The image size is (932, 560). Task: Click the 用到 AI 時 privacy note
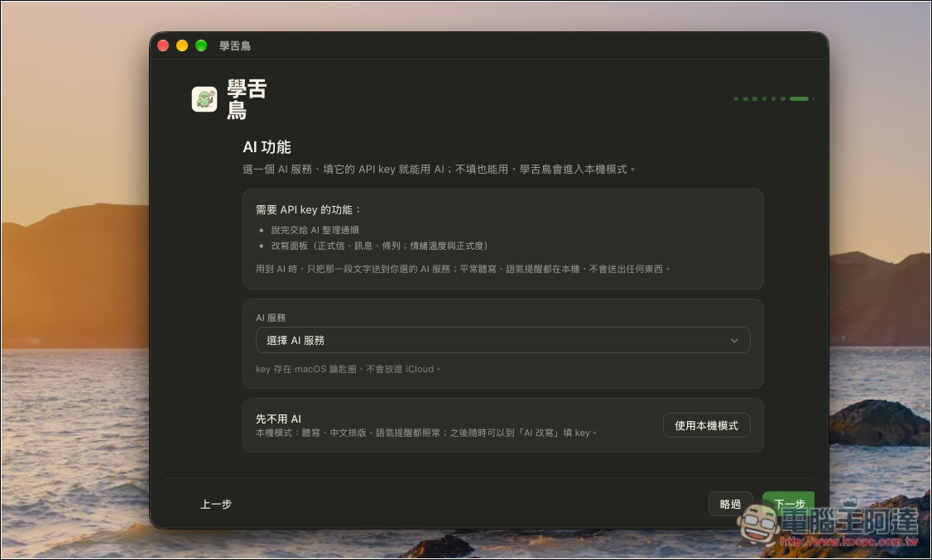(463, 269)
